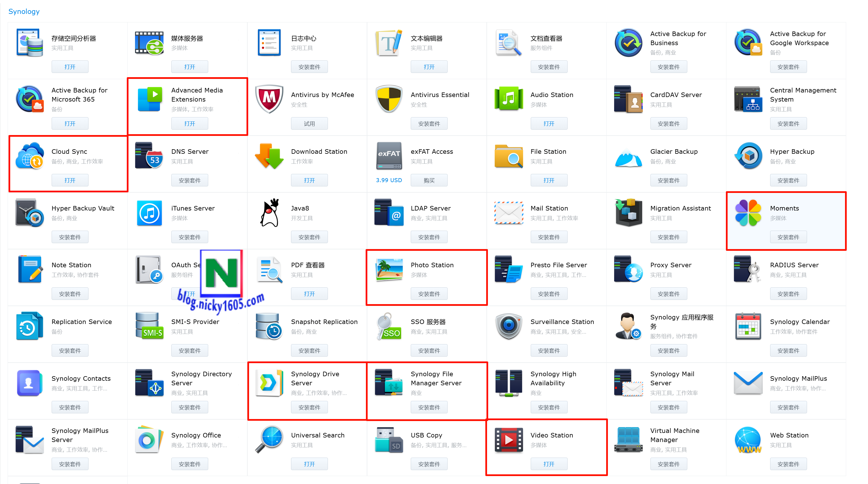
Task: Click the Replication Service title
Action: tap(81, 321)
